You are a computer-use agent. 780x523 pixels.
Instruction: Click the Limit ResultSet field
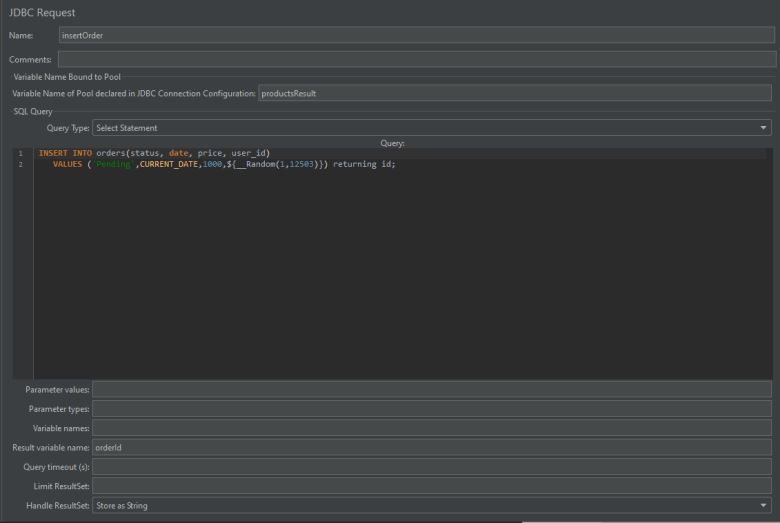[x=431, y=486]
